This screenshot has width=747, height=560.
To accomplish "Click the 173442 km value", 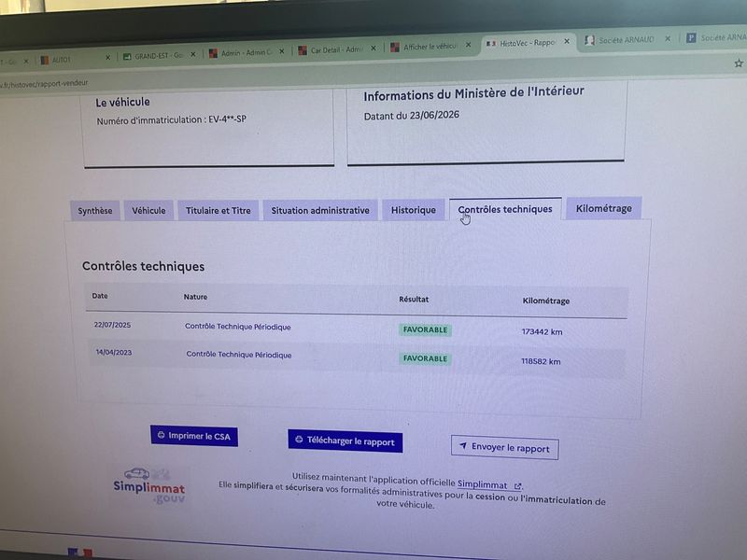I will [x=542, y=332].
